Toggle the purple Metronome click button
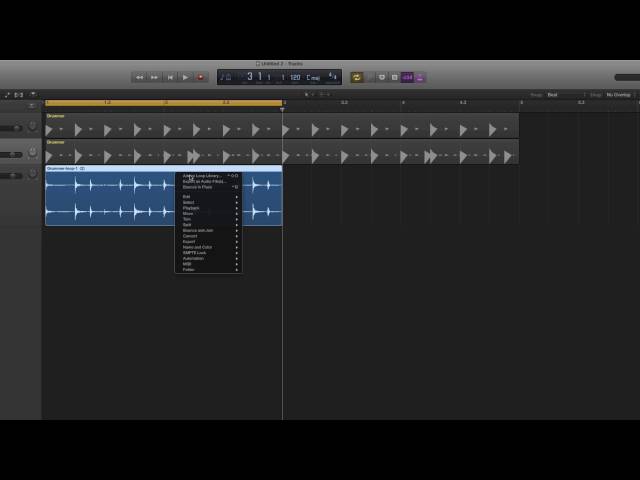 (x=420, y=77)
